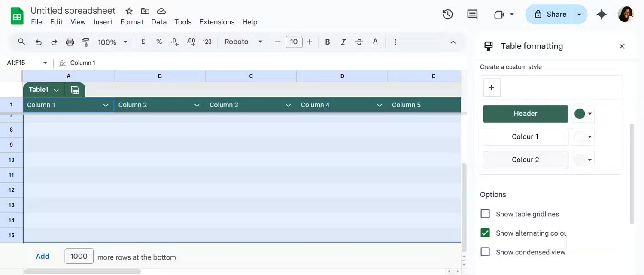Decrease decimal places
644x275 pixels.
(x=174, y=42)
